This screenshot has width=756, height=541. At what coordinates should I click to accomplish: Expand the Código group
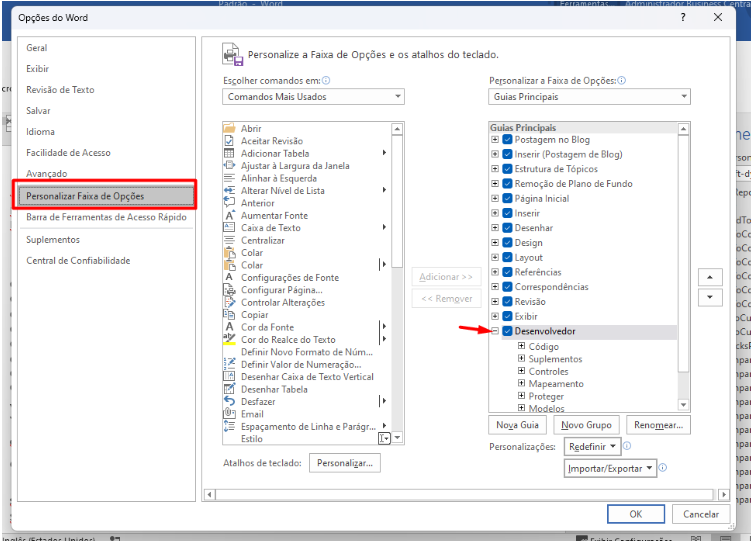521,346
